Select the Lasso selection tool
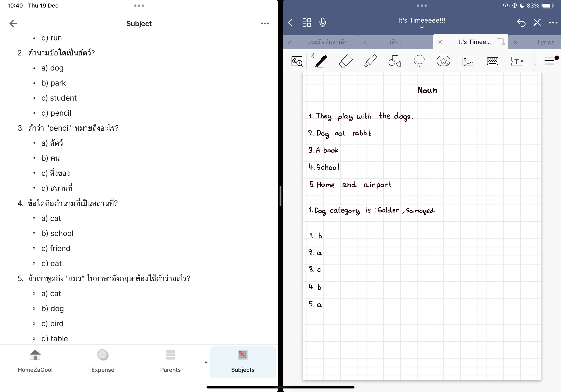561x392 pixels. pyautogui.click(x=419, y=61)
